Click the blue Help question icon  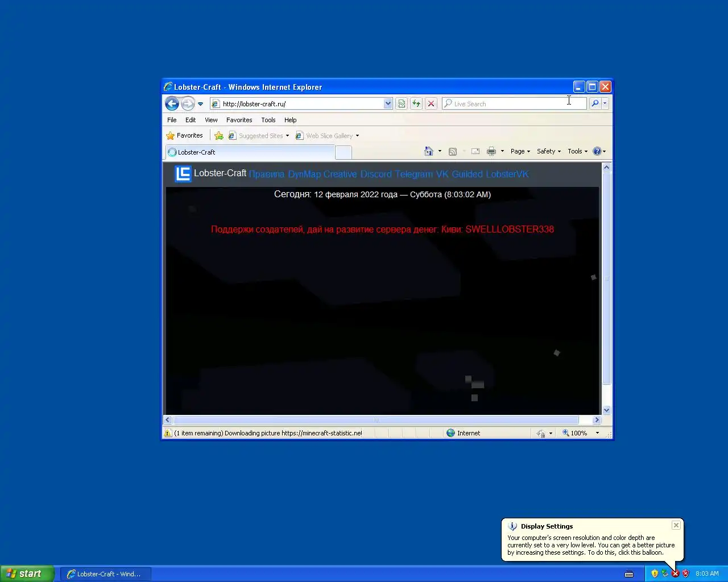pyautogui.click(x=597, y=151)
